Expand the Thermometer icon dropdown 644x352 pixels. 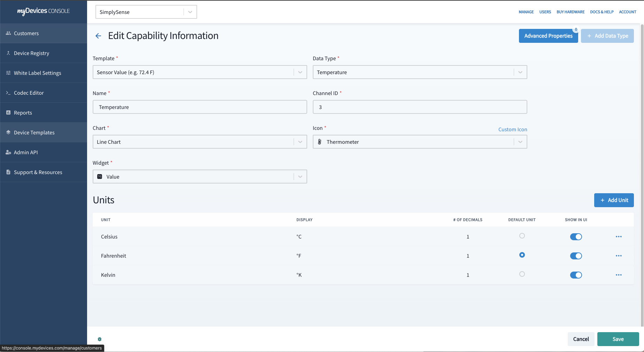(x=520, y=142)
